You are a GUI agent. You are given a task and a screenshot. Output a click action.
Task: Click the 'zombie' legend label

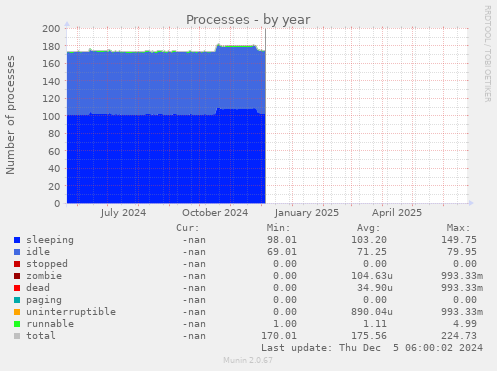(44, 276)
